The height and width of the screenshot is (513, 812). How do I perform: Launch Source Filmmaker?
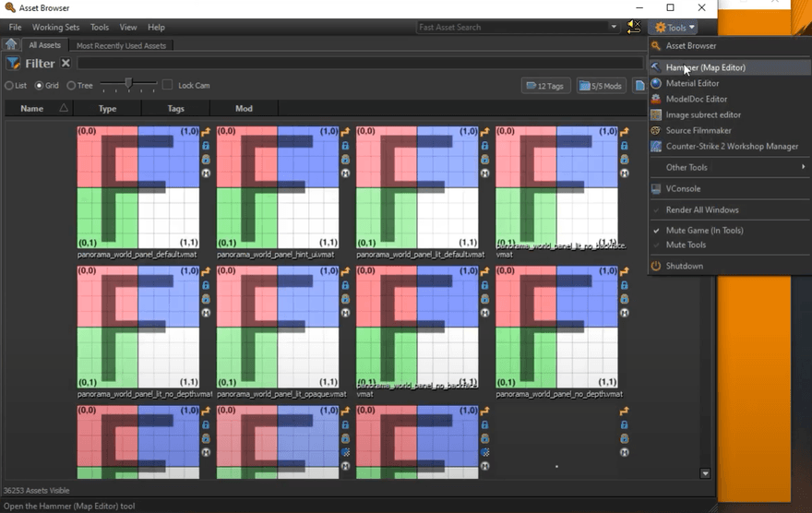(x=699, y=130)
